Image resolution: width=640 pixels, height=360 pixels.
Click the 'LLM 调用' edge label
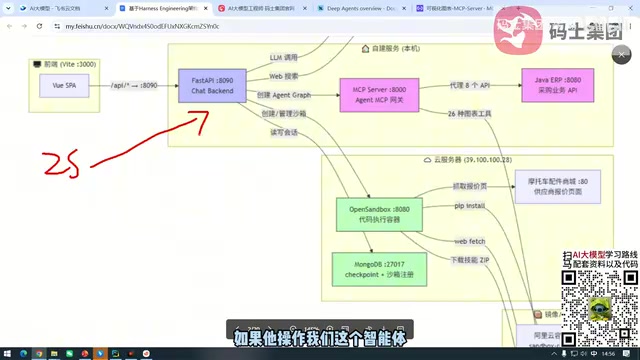(283, 58)
